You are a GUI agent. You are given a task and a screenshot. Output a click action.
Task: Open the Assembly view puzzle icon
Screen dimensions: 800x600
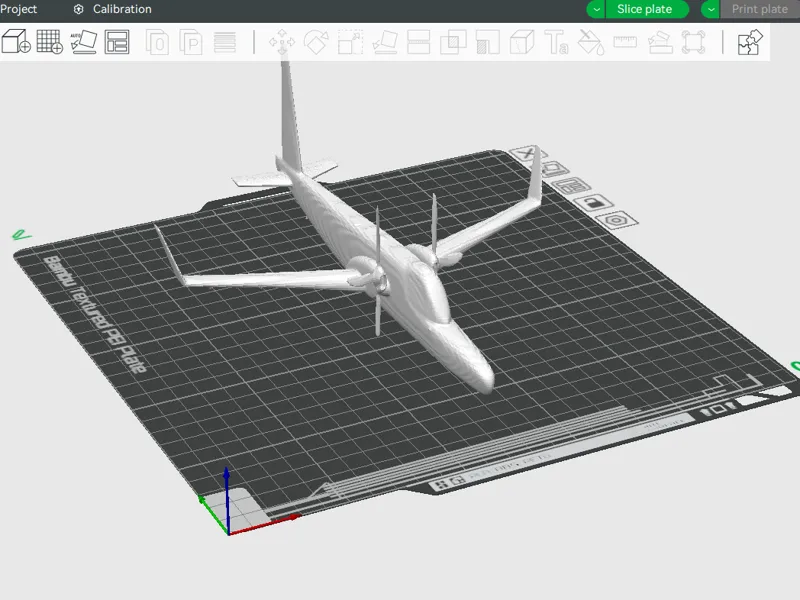(x=750, y=42)
